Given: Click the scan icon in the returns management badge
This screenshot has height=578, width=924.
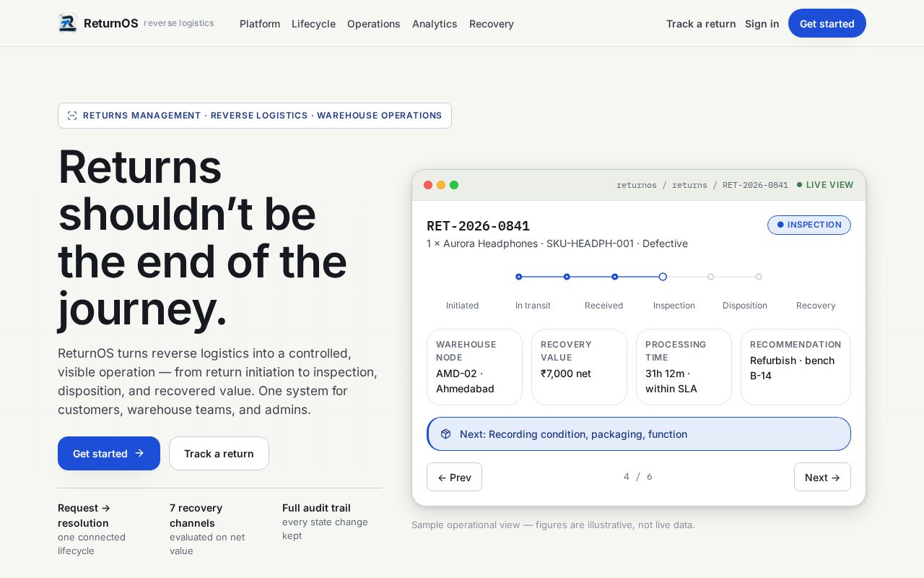Looking at the screenshot, I should pyautogui.click(x=72, y=116).
